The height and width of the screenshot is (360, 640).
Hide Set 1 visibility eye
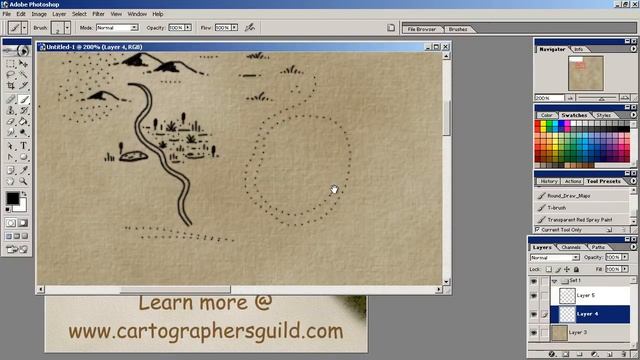pyautogui.click(x=533, y=281)
